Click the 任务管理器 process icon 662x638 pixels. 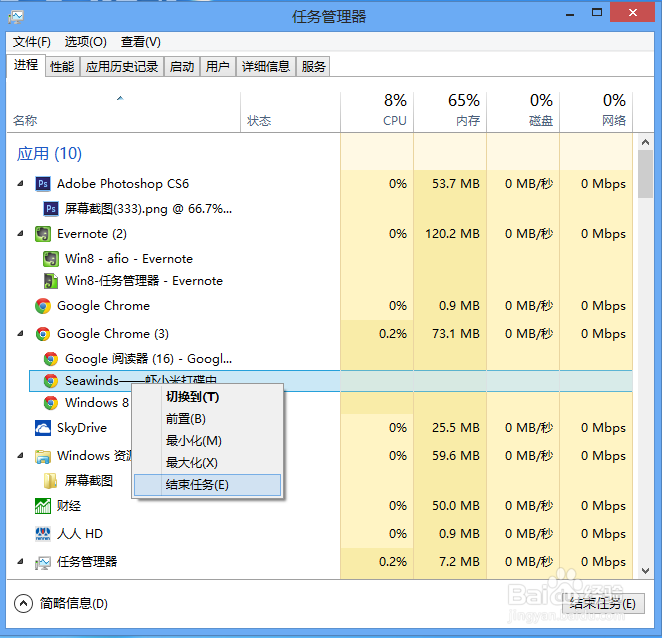point(43,562)
